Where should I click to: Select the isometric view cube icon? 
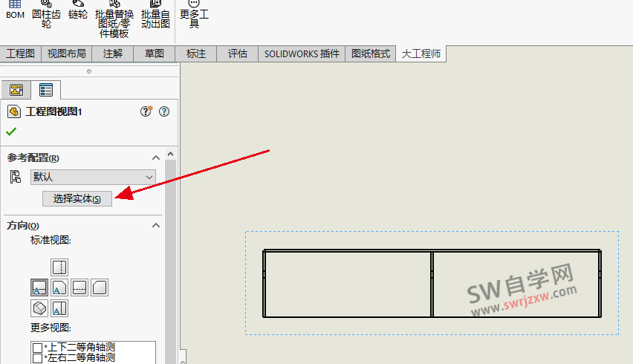[x=39, y=308]
